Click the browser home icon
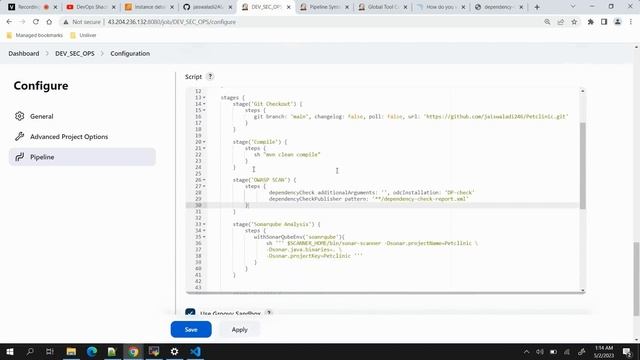 pos(49,22)
